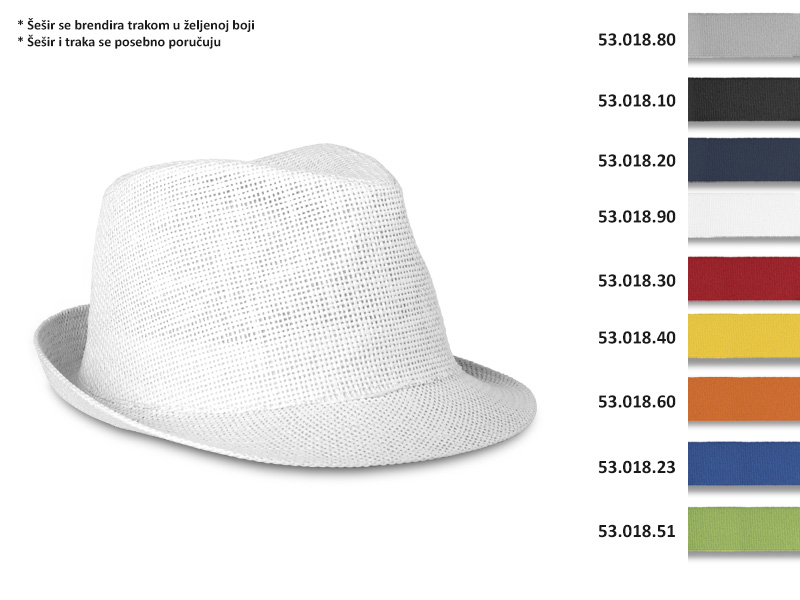Select the royal blue ribbon swatch 53.018.23
This screenshot has width=800, height=600.
(x=744, y=464)
